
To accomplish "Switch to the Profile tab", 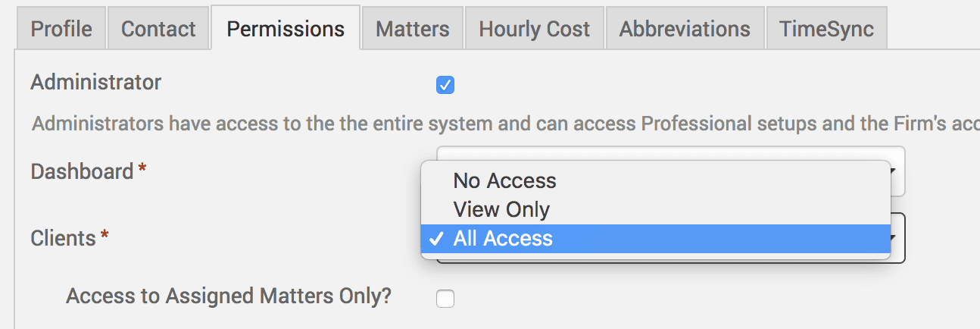I will point(61,30).
